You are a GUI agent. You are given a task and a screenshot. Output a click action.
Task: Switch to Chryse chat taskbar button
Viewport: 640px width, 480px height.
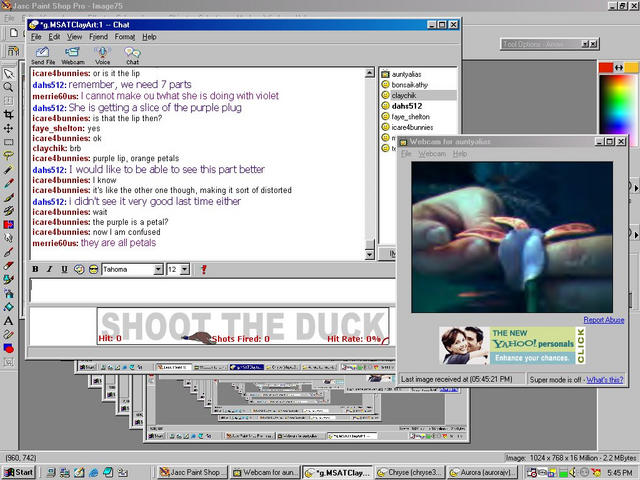(409, 472)
